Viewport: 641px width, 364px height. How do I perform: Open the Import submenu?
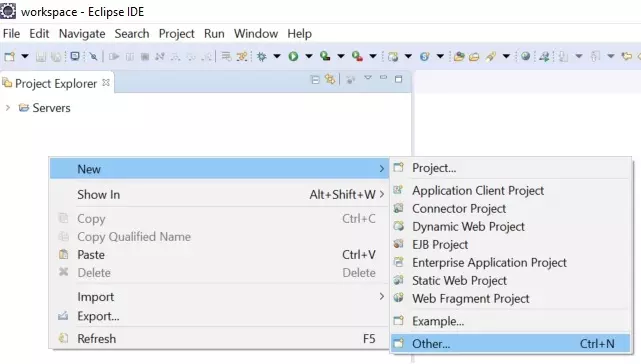[219, 297]
